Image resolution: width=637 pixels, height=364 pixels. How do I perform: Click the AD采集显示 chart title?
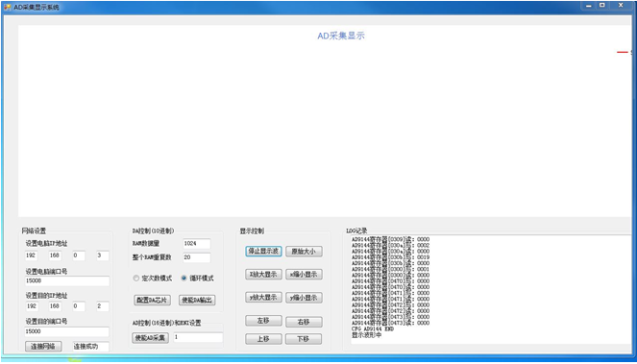341,36
